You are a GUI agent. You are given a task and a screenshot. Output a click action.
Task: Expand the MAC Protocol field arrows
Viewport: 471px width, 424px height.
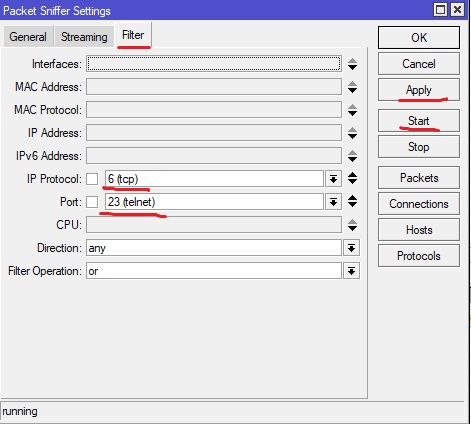[352, 110]
